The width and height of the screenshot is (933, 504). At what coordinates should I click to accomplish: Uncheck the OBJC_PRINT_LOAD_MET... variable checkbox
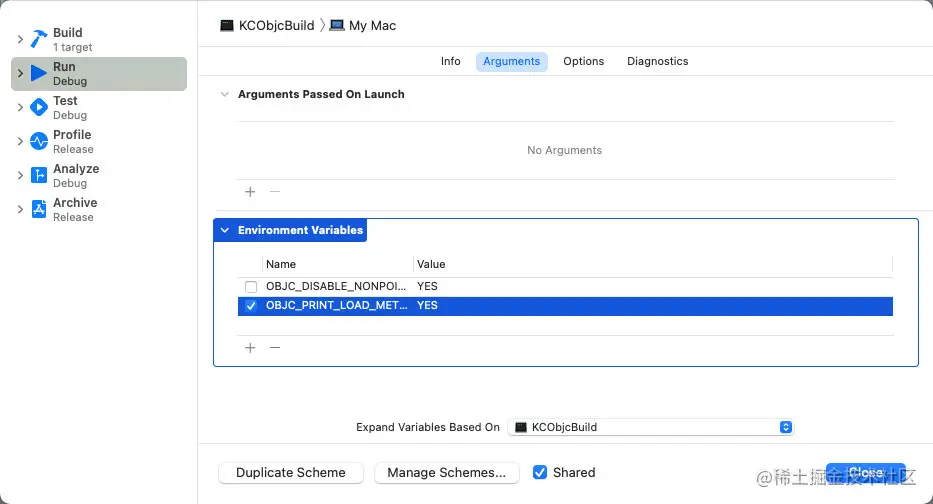tap(251, 306)
